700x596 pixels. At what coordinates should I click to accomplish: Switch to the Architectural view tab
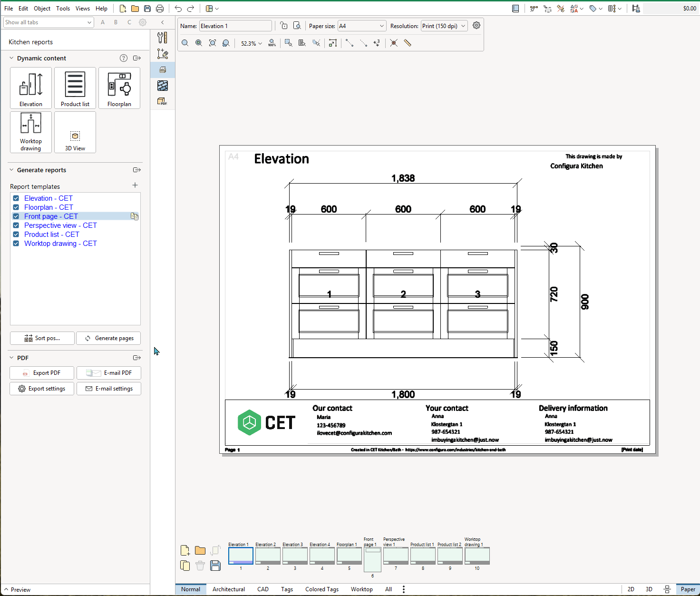coord(229,589)
